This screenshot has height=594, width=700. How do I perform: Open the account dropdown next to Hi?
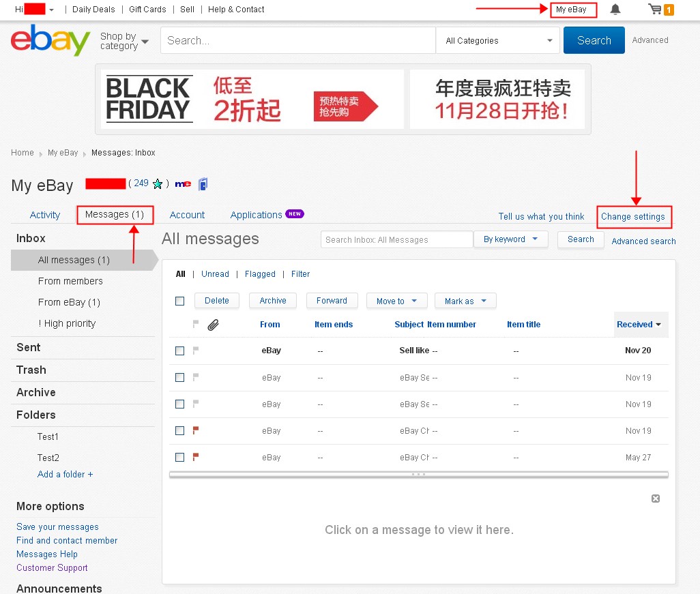point(51,10)
